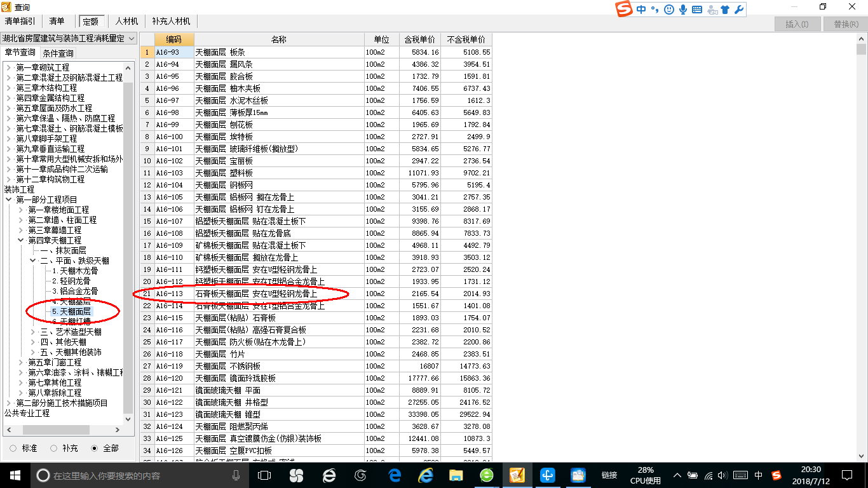The width and height of the screenshot is (868, 488).
Task: Switch to the active orange notepad app on taskbar
Action: pyautogui.click(x=517, y=475)
